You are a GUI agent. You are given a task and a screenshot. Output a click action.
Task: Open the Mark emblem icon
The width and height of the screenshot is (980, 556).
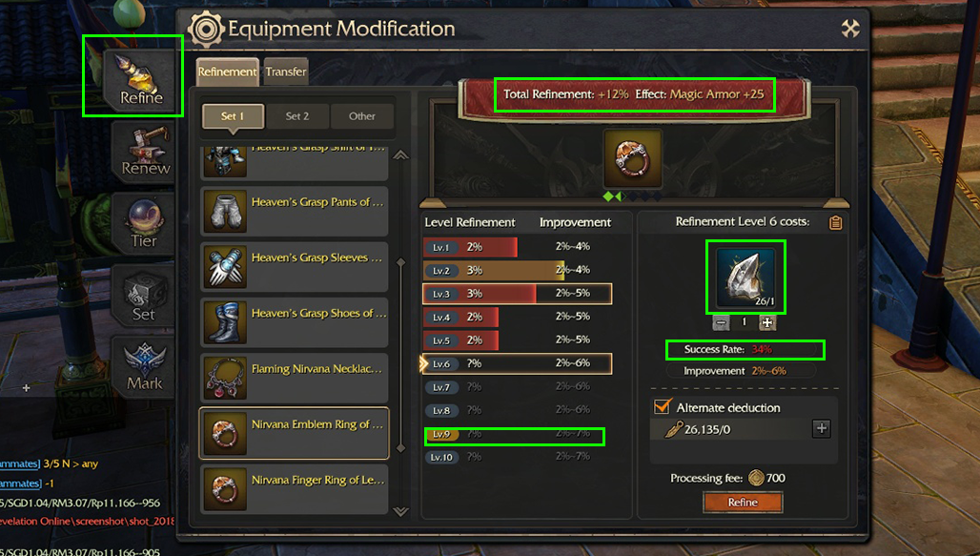[x=144, y=366]
